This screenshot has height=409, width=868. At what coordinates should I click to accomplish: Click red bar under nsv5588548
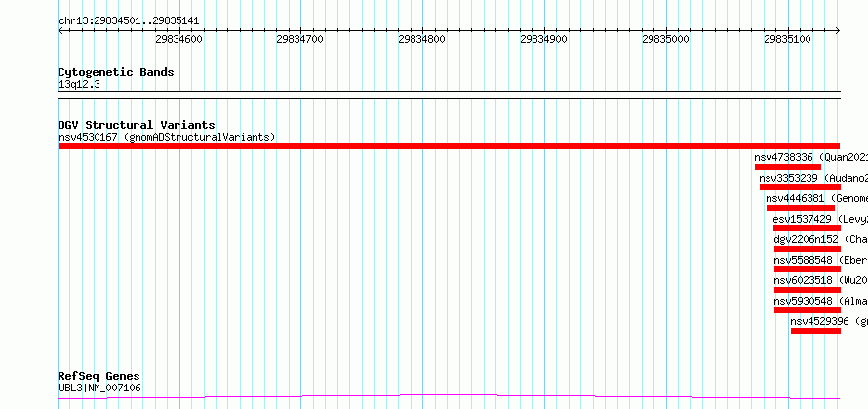[808, 269]
